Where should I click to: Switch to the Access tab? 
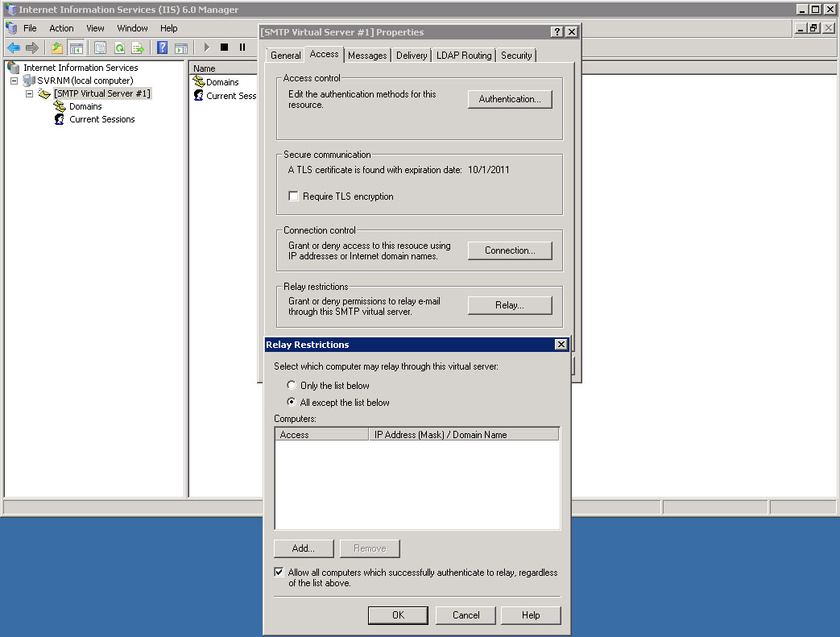pyautogui.click(x=324, y=54)
